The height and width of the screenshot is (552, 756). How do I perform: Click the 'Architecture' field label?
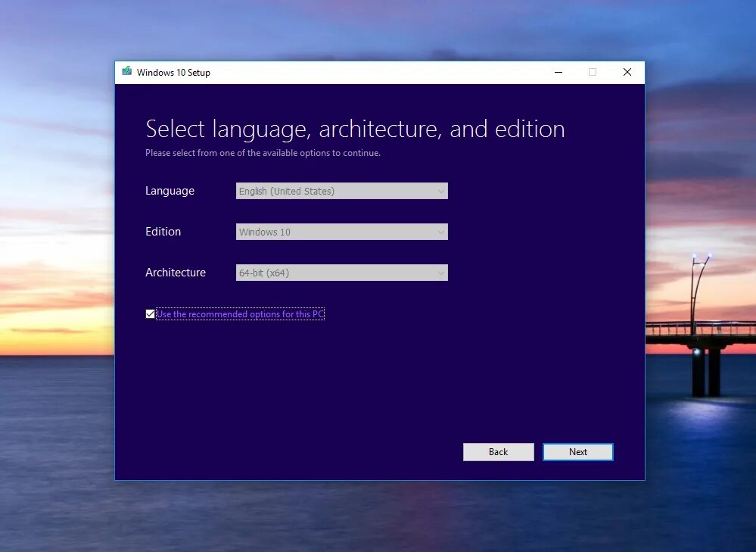176,273
